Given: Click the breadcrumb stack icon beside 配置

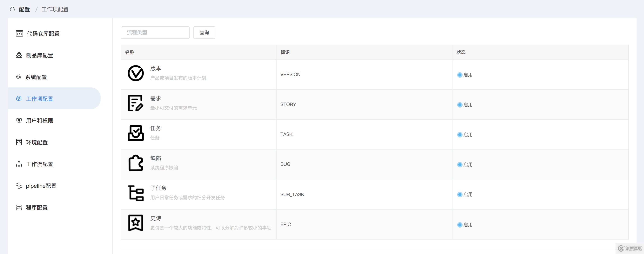Looking at the screenshot, I should [12, 9].
